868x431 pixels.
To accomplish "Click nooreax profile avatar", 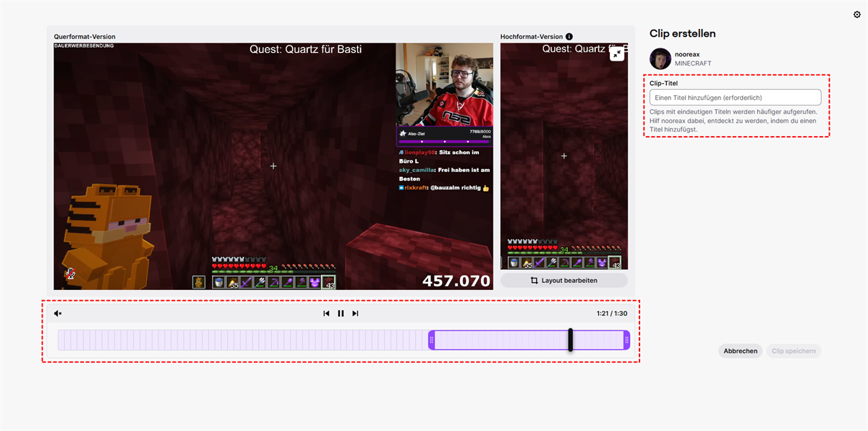I will point(660,59).
